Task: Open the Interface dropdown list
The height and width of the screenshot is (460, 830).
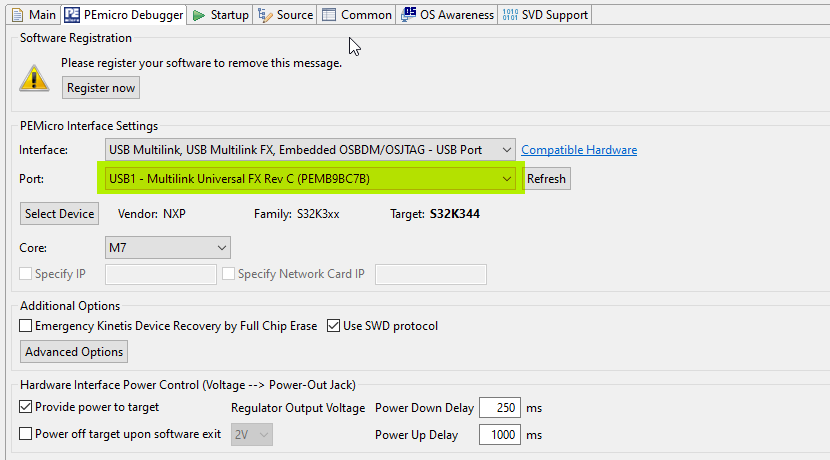Action: click(310, 150)
